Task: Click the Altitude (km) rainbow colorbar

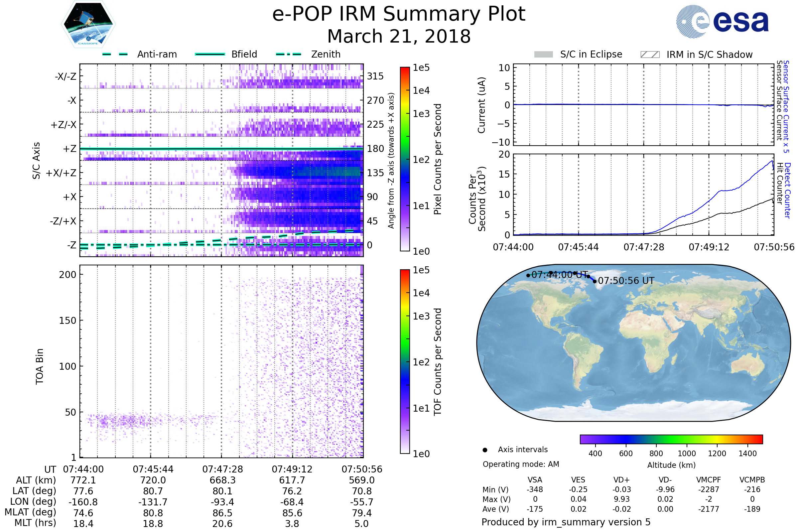Action: [x=671, y=439]
